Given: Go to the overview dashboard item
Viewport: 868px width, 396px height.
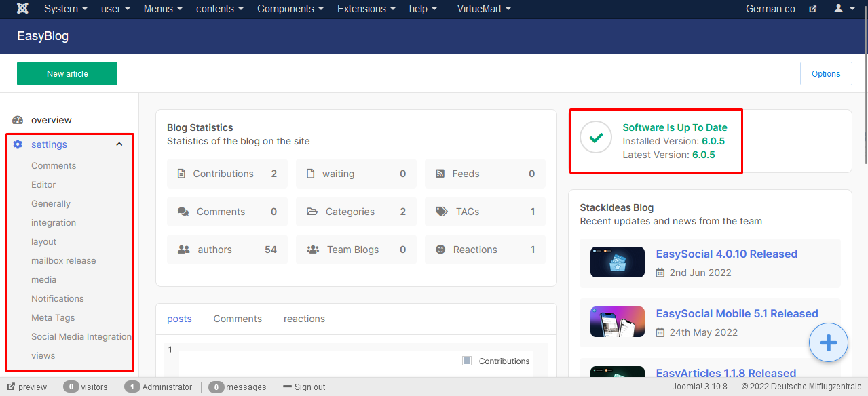Looking at the screenshot, I should point(52,120).
